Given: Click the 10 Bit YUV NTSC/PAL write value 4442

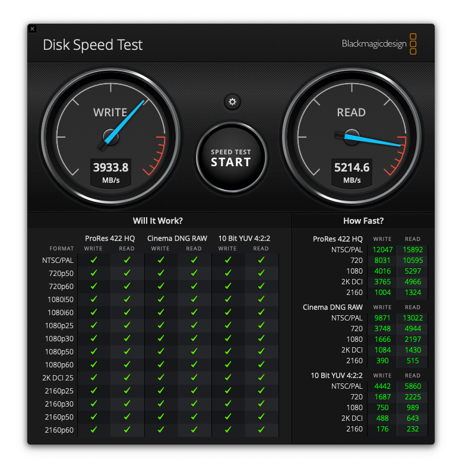Looking at the screenshot, I should click(x=382, y=386).
